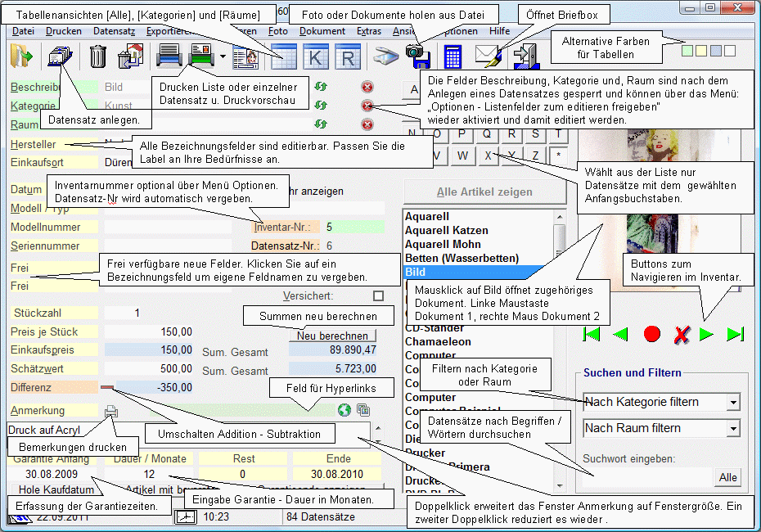The width and height of the screenshot is (761, 532).
Task: Open the Nach Kategorie filtern dropdown
Action: pos(660,402)
